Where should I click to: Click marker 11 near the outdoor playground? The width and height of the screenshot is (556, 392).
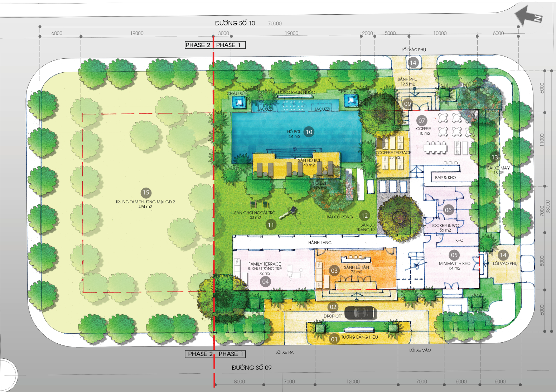pyautogui.click(x=271, y=225)
